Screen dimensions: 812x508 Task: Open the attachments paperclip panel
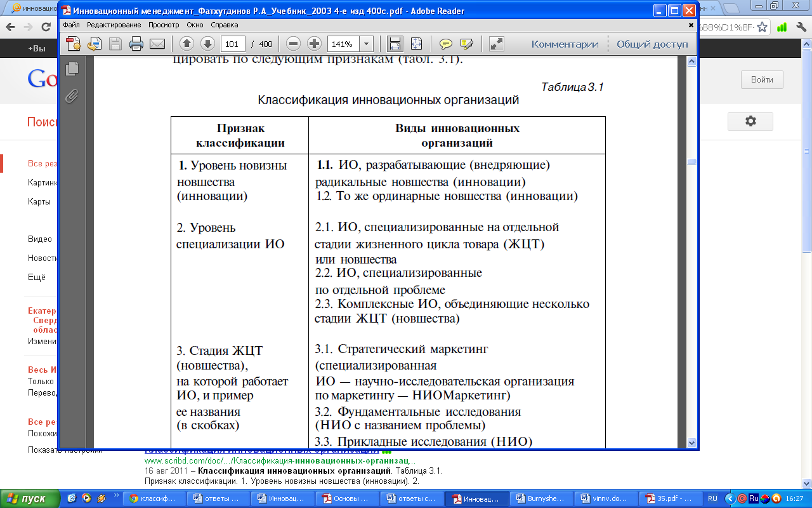72,96
